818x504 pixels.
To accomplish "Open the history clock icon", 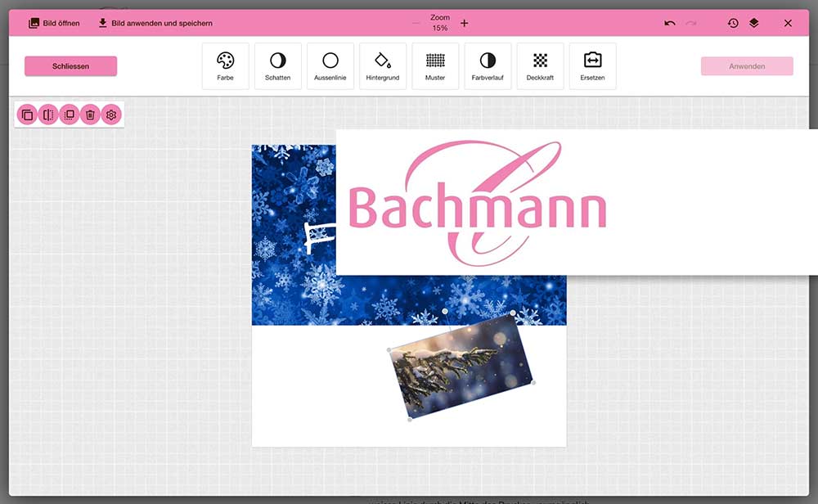I will coord(733,23).
